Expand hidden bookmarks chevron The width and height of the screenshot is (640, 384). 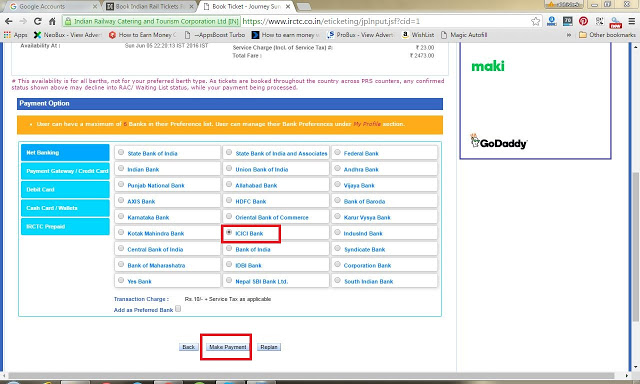569,35
